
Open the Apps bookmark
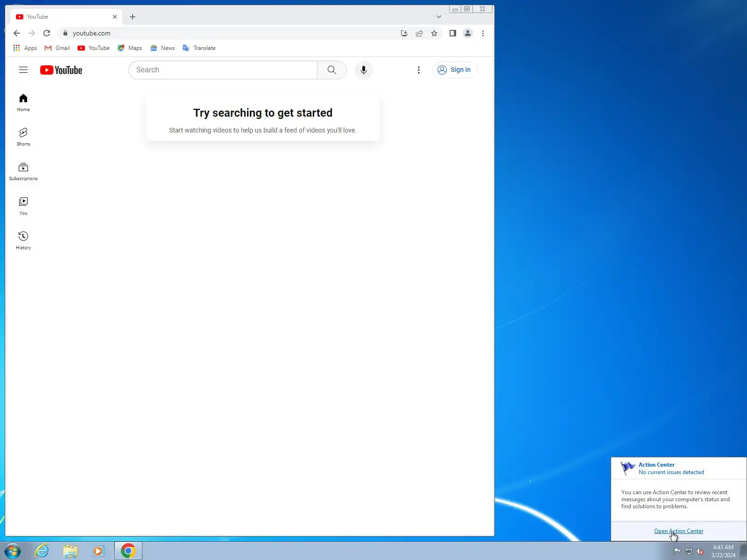coord(25,48)
